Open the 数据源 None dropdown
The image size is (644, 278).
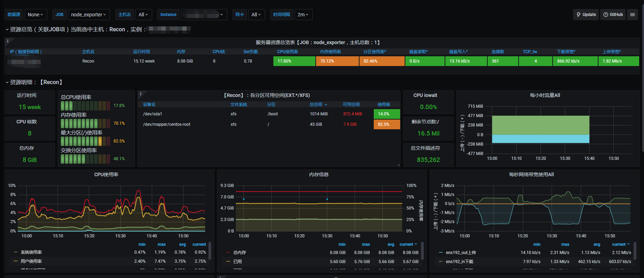click(36, 15)
